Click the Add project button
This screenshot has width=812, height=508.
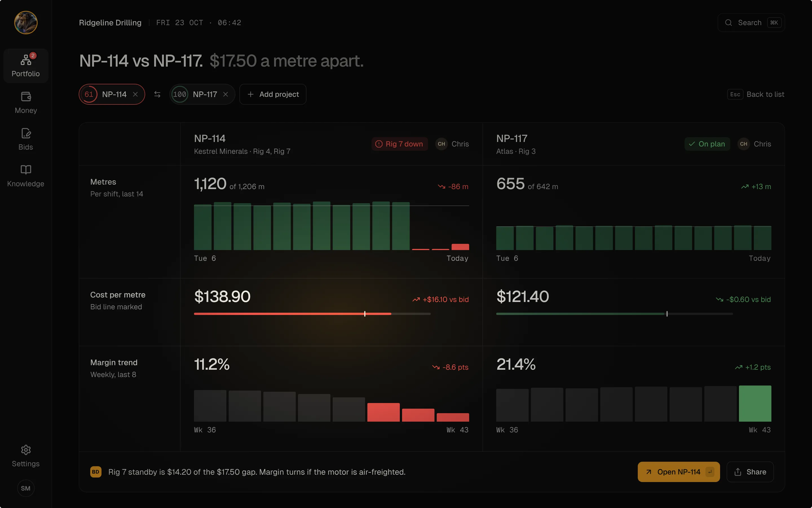click(x=273, y=95)
